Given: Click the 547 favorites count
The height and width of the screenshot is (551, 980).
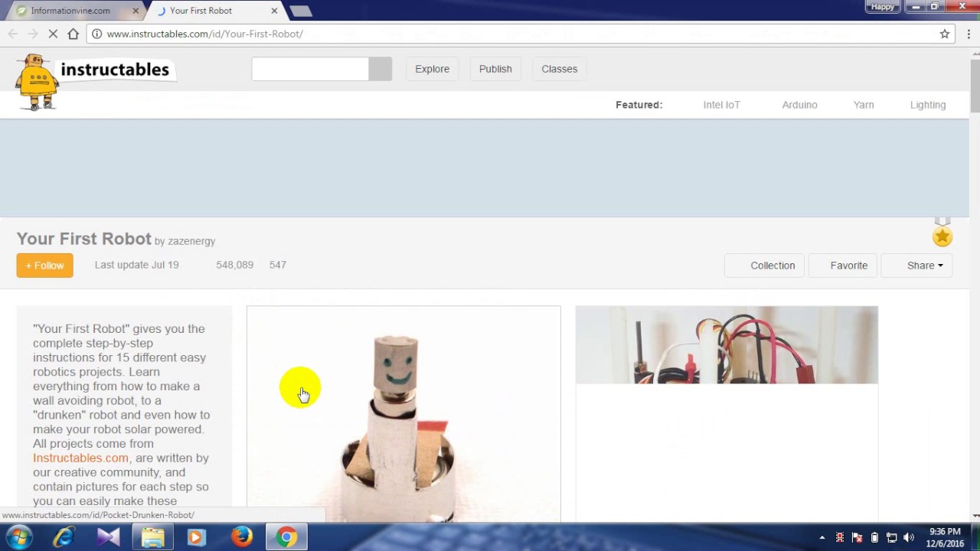Looking at the screenshot, I should click(278, 265).
